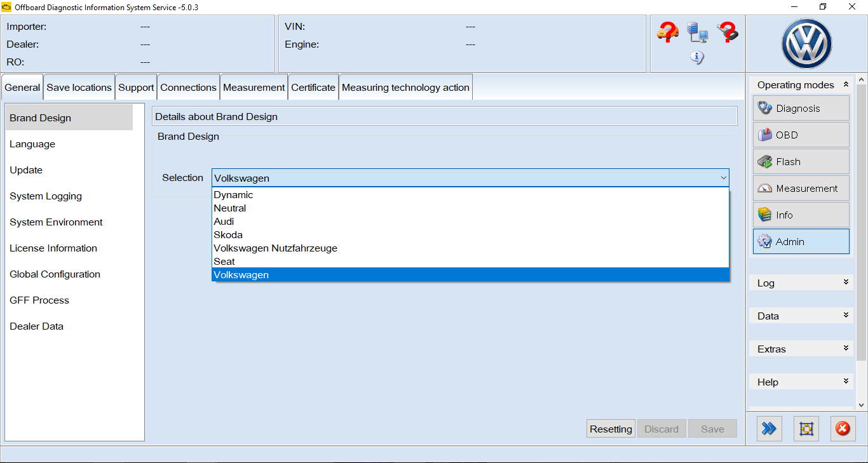Choose Neutral in the dropdown list
Image resolution: width=868 pixels, height=463 pixels.
pos(470,208)
